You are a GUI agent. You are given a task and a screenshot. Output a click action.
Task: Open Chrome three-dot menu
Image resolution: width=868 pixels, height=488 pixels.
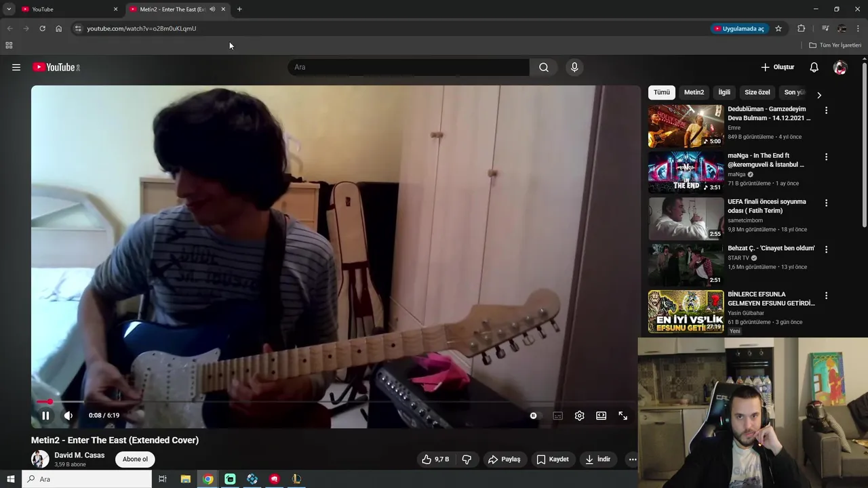click(x=859, y=28)
